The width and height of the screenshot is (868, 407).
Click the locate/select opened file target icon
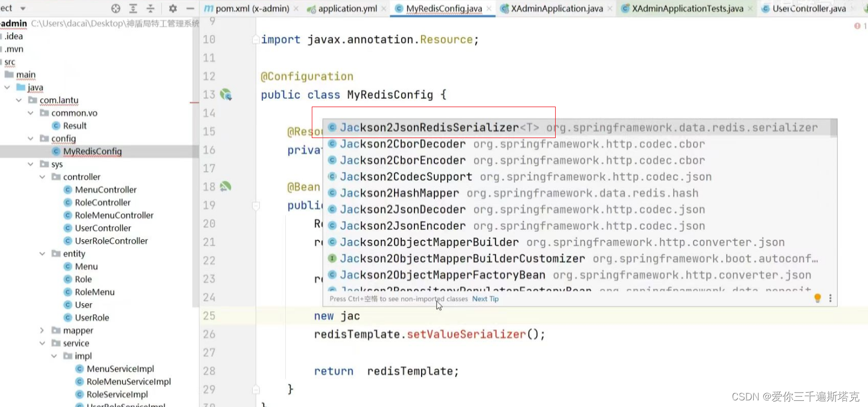coord(115,8)
